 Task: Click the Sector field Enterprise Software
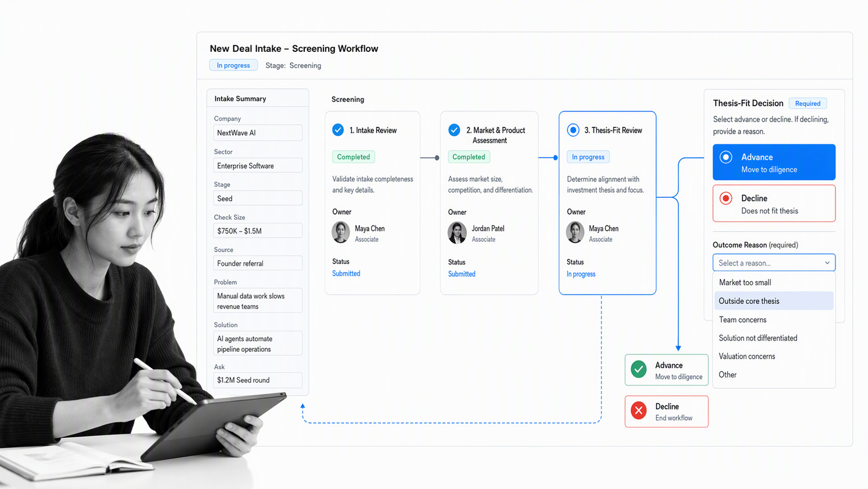(x=258, y=166)
